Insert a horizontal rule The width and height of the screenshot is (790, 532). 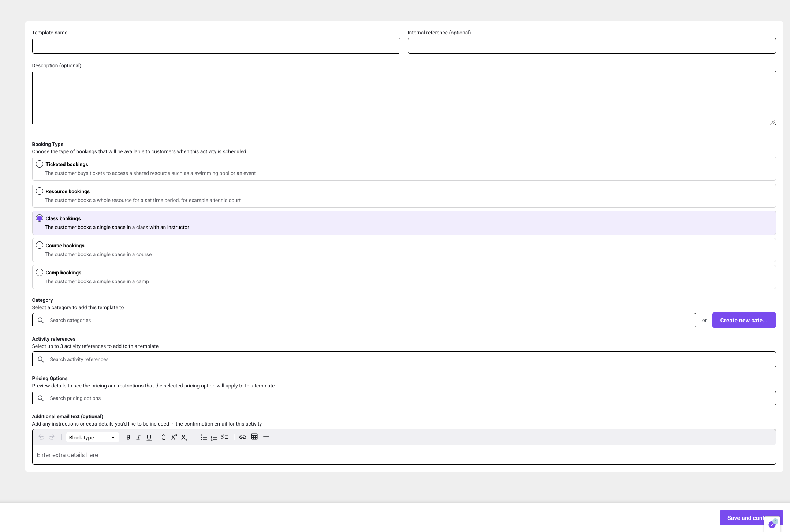coord(266,437)
